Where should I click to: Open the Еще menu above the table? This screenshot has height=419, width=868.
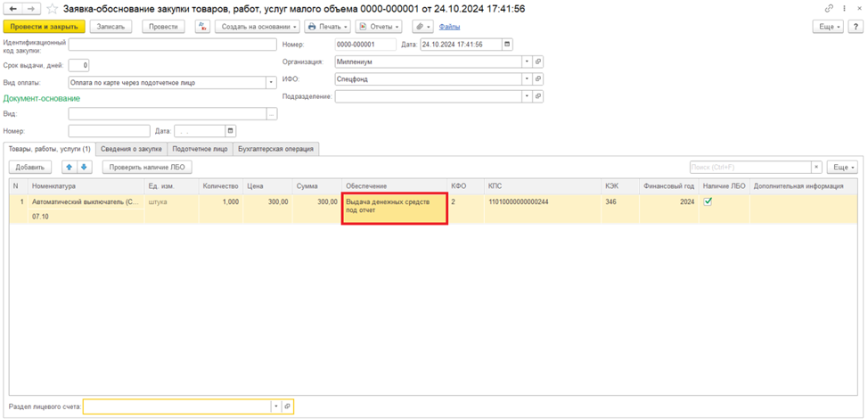click(x=842, y=167)
